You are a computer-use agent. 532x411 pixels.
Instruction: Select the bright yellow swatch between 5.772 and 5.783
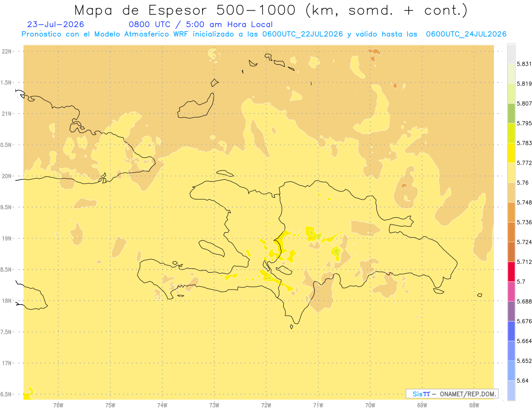511,153
